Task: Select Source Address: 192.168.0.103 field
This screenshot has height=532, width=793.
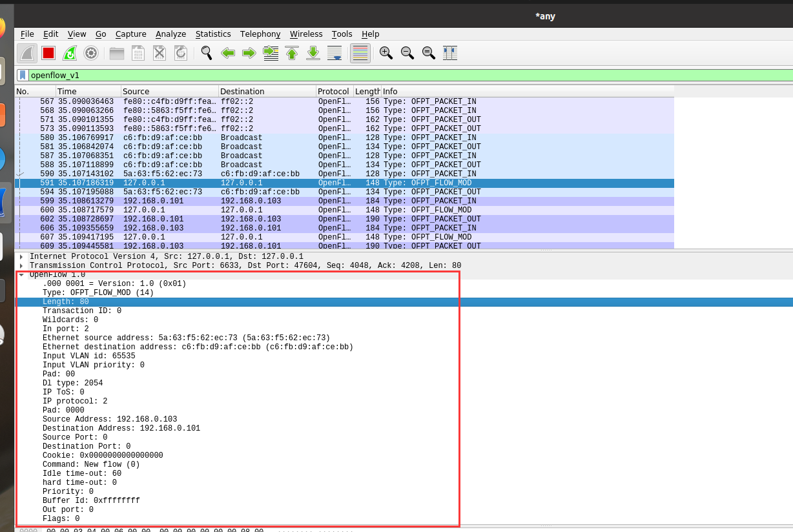Action: (x=110, y=419)
